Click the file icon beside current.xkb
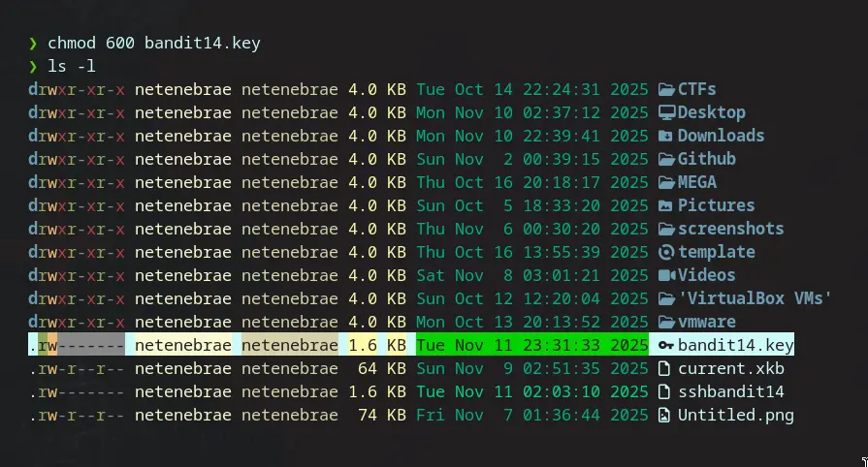This screenshot has height=467, width=868. pos(665,368)
